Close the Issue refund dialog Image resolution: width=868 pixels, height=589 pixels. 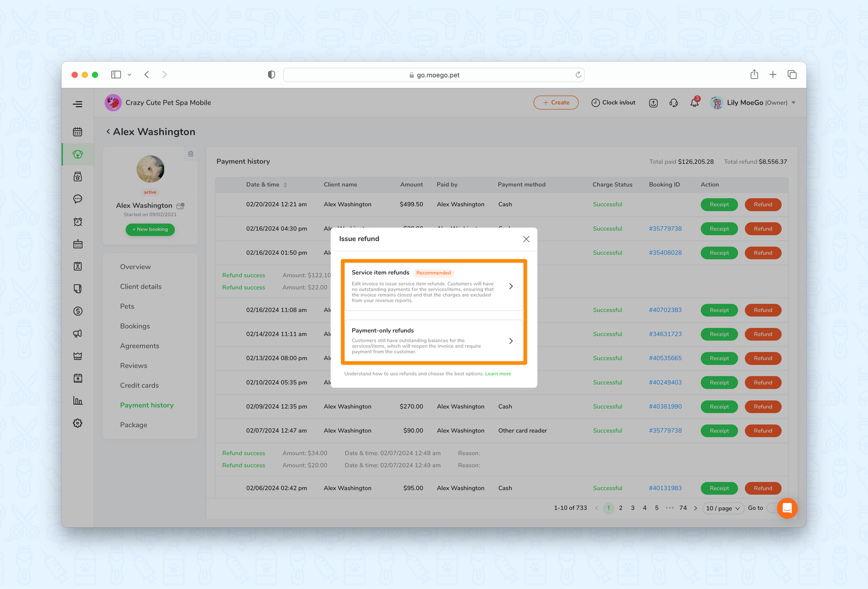click(x=526, y=239)
